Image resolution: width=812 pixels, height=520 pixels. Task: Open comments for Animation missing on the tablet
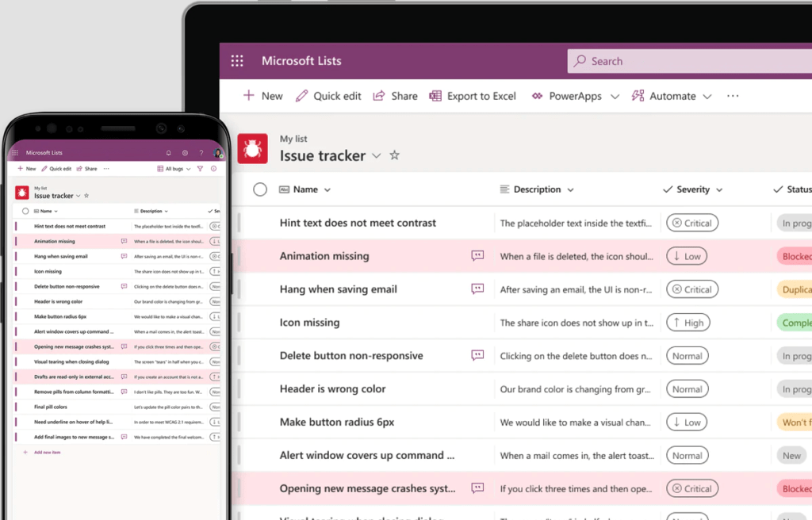[x=477, y=255]
